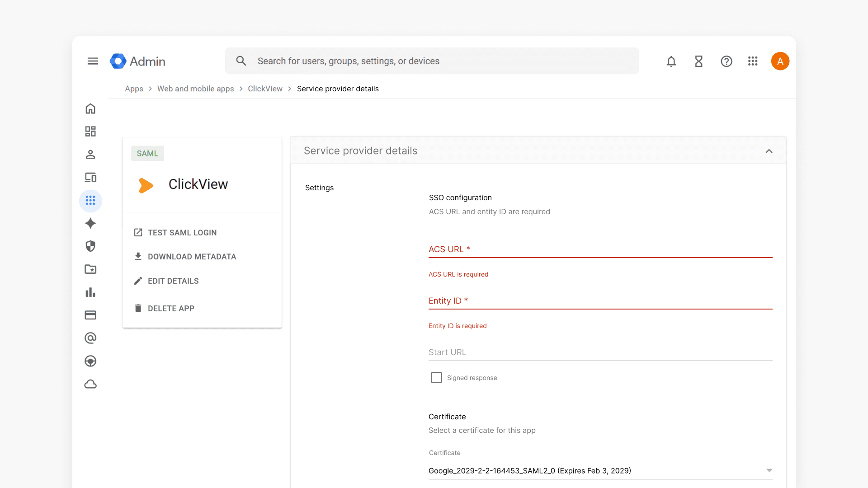The height and width of the screenshot is (488, 868).
Task: Open the Google apps grid launcher
Action: pyautogui.click(x=753, y=61)
